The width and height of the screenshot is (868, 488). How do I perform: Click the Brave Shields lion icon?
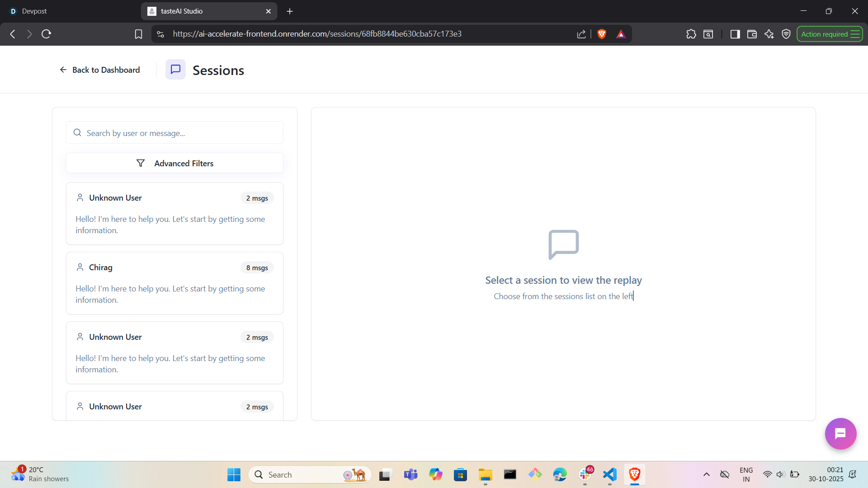[602, 34]
